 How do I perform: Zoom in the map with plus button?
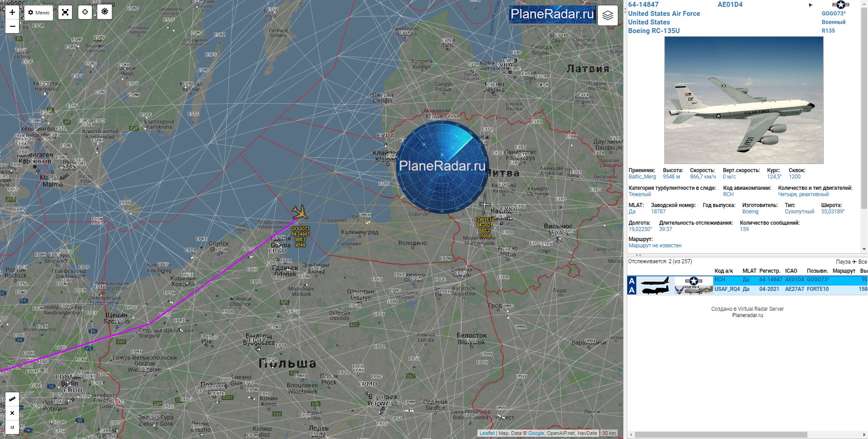click(12, 12)
